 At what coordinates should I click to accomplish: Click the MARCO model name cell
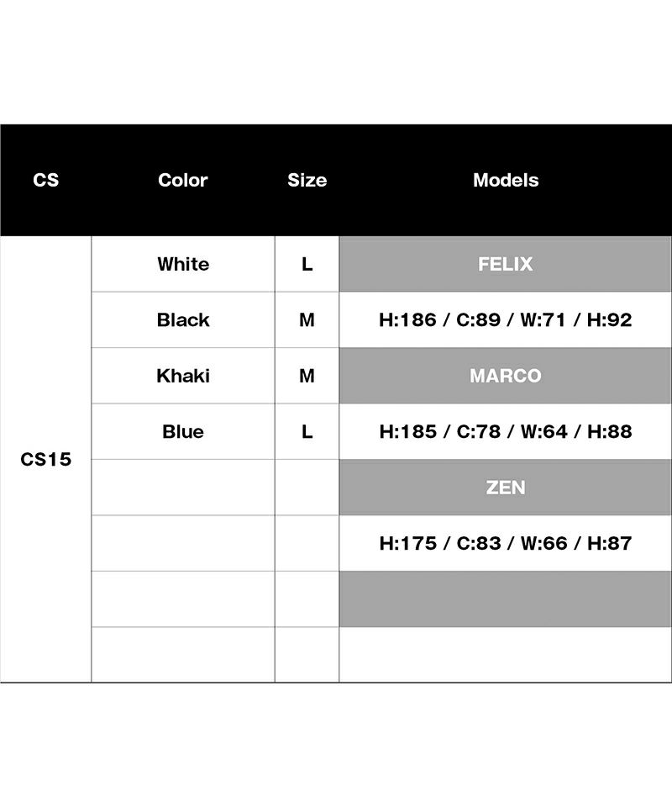point(506,376)
